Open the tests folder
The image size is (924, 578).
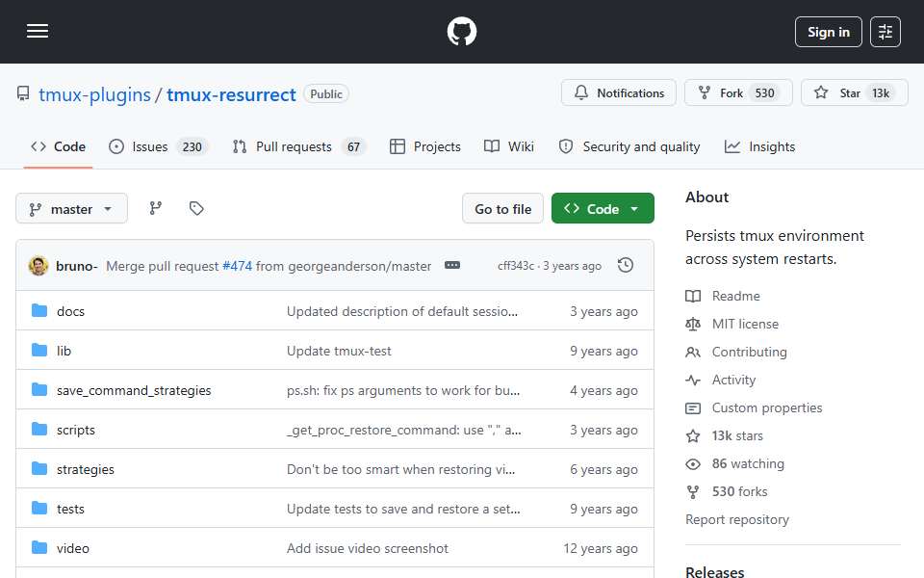70,509
